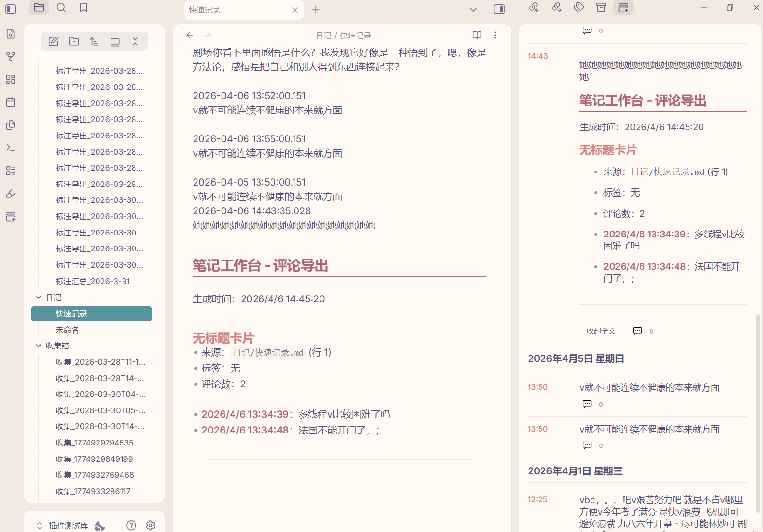Screen dimensions: 763x532
Task: Collapse the 收集箱 folder
Action: coord(38,346)
